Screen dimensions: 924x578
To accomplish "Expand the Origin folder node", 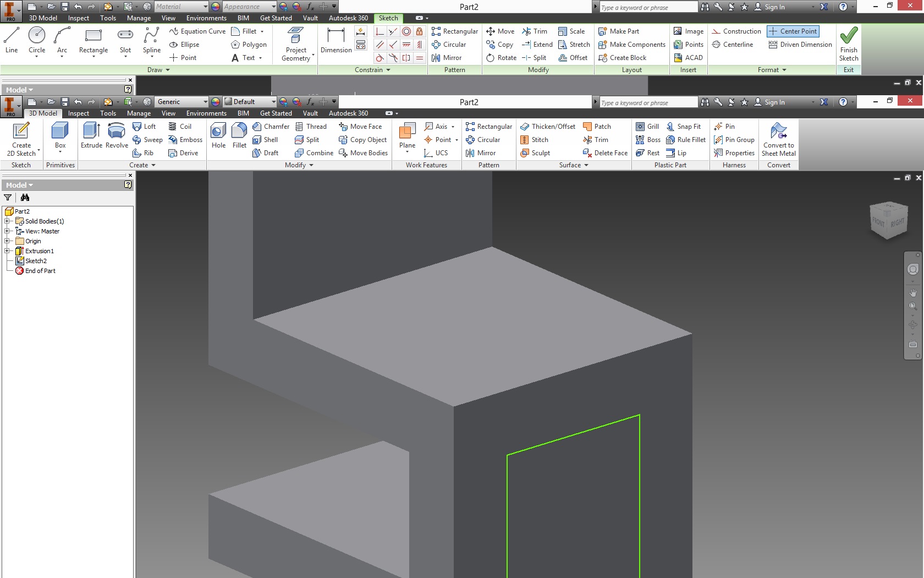I will click(8, 241).
